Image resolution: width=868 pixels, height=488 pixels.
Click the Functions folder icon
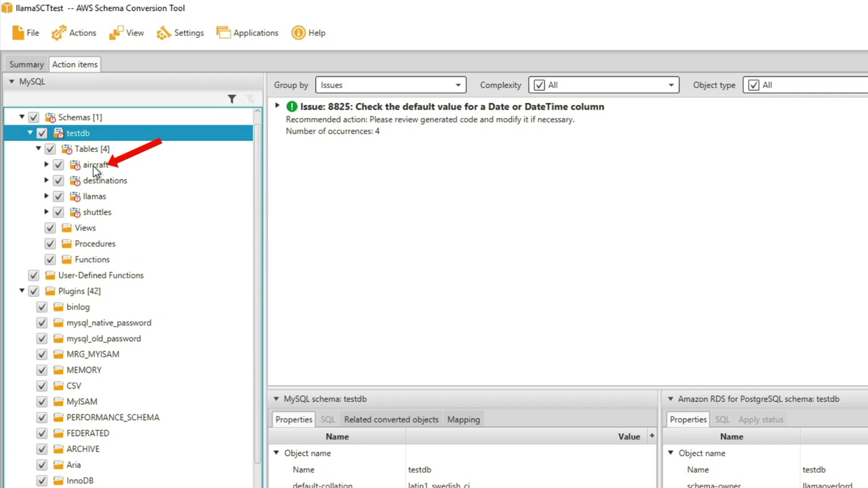point(66,260)
